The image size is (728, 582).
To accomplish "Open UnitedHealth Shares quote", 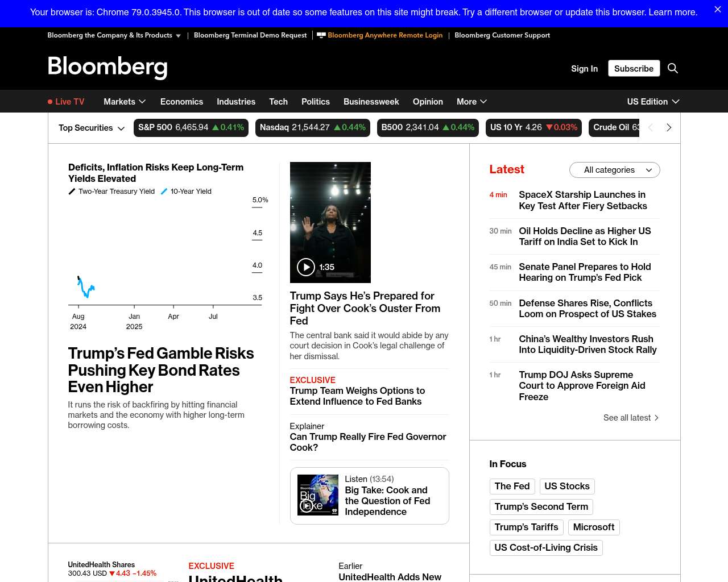I will (112, 569).
